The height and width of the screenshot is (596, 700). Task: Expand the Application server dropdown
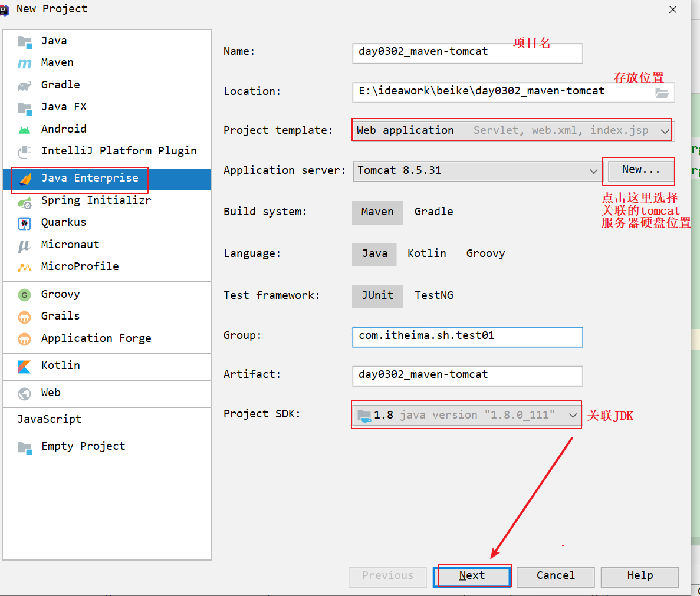pyautogui.click(x=593, y=171)
